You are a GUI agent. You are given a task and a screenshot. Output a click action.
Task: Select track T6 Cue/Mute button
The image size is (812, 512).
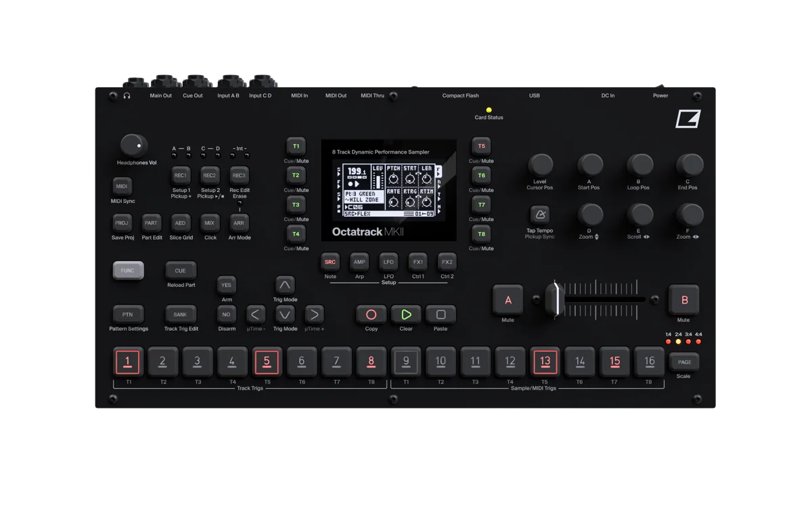coord(481,175)
